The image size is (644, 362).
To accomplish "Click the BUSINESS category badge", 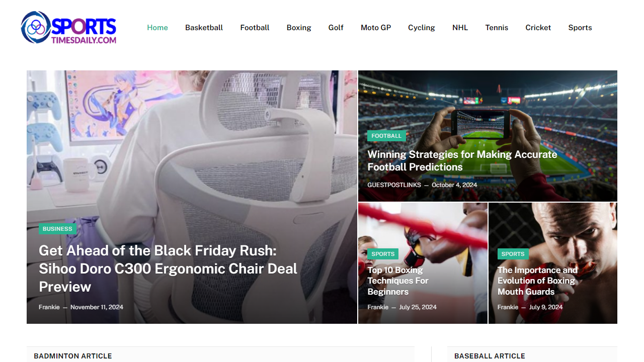I will pyautogui.click(x=57, y=228).
